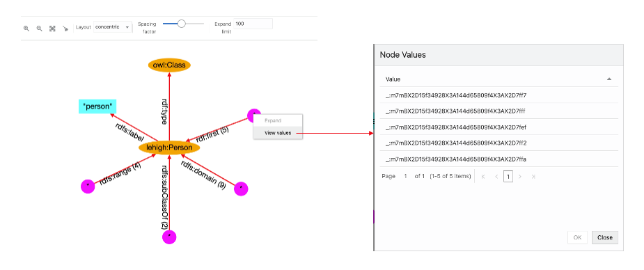Jump to first page icon
The image size is (644, 270).
pyautogui.click(x=483, y=177)
